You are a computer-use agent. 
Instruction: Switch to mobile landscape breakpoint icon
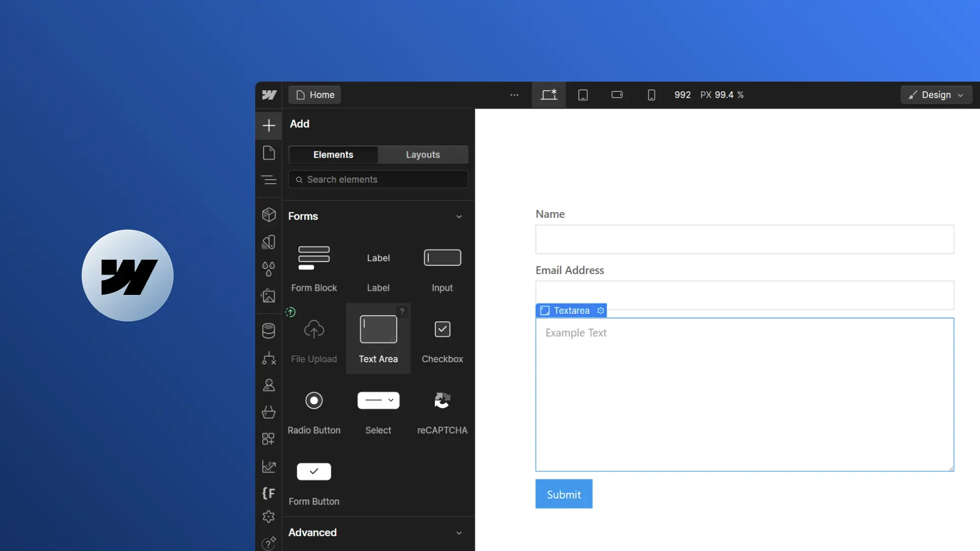point(617,95)
